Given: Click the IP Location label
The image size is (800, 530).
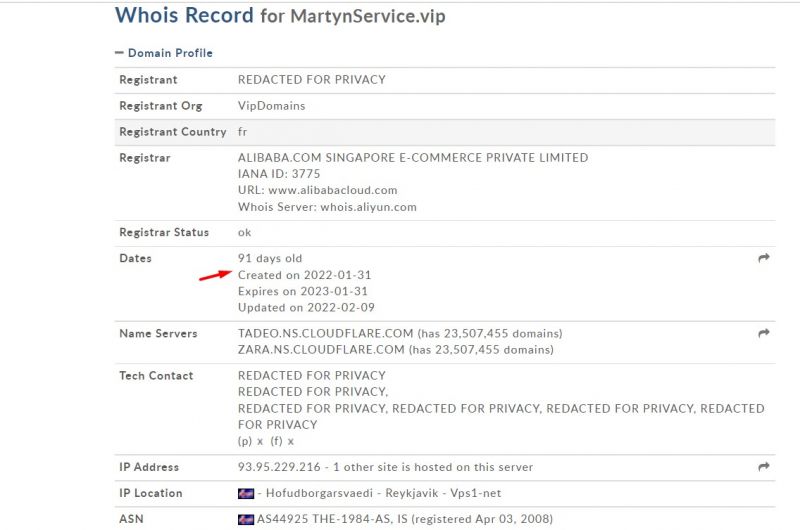Looking at the screenshot, I should (x=151, y=493).
